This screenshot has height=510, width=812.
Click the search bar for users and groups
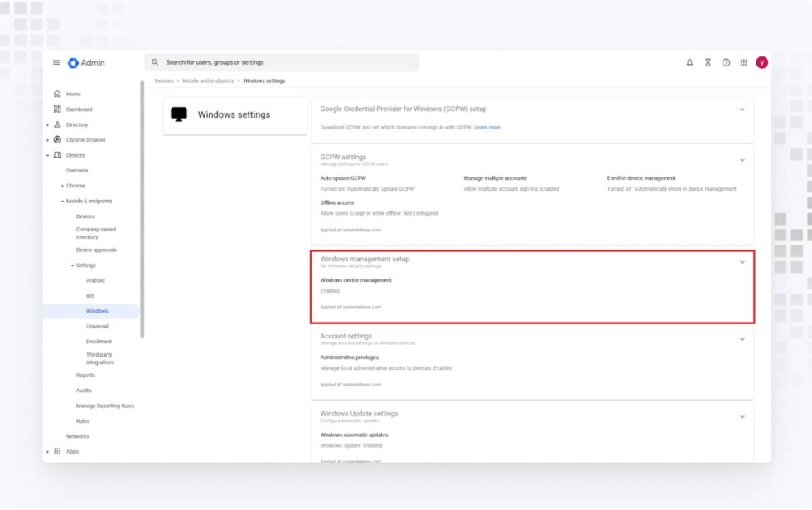282,61
